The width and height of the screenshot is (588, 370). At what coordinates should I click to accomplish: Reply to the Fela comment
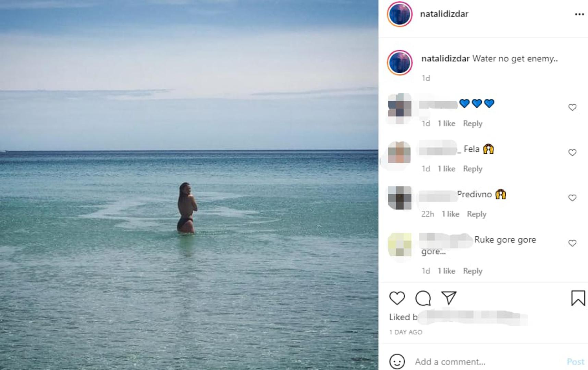(x=473, y=169)
